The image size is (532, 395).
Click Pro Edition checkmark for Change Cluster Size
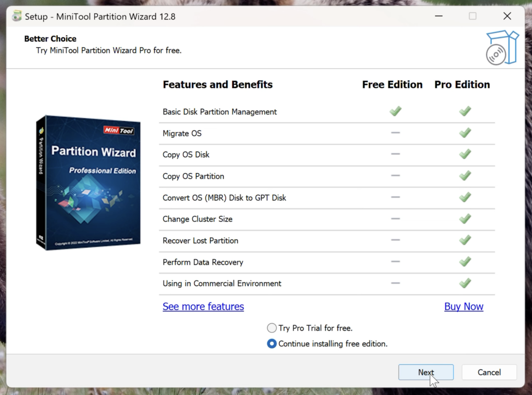pos(465,219)
